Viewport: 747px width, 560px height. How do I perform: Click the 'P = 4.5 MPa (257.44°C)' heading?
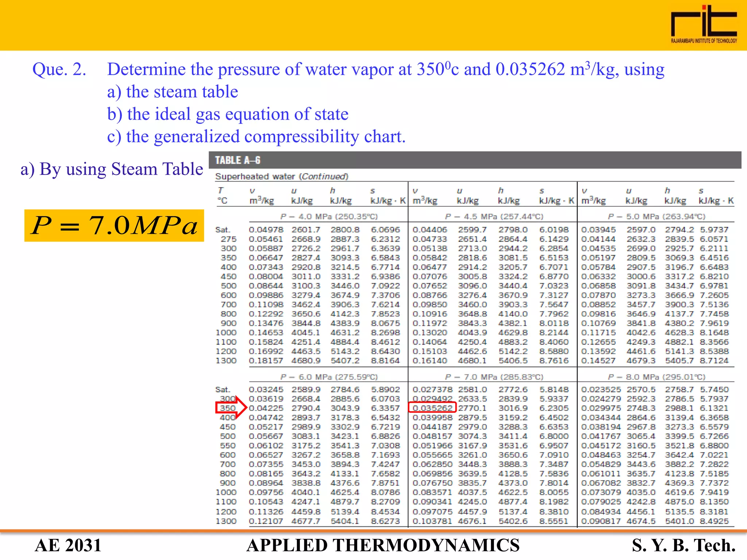pos(494,217)
